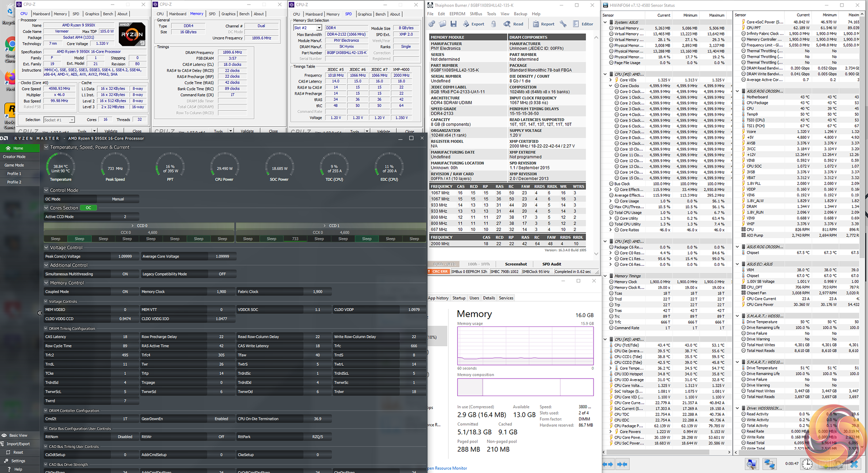Image resolution: width=868 pixels, height=473 pixels.
Task: Open the Report clipboard icon
Action: pyautogui.click(x=536, y=24)
